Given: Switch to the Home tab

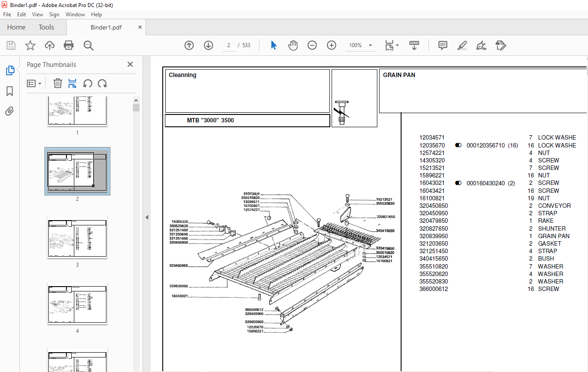Looking at the screenshot, I should pyautogui.click(x=16, y=27).
